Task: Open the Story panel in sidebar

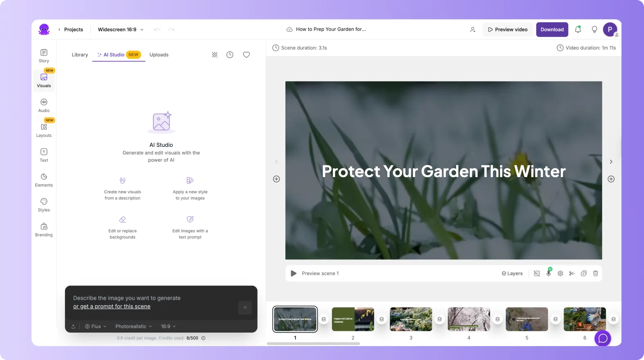Action: [x=44, y=56]
